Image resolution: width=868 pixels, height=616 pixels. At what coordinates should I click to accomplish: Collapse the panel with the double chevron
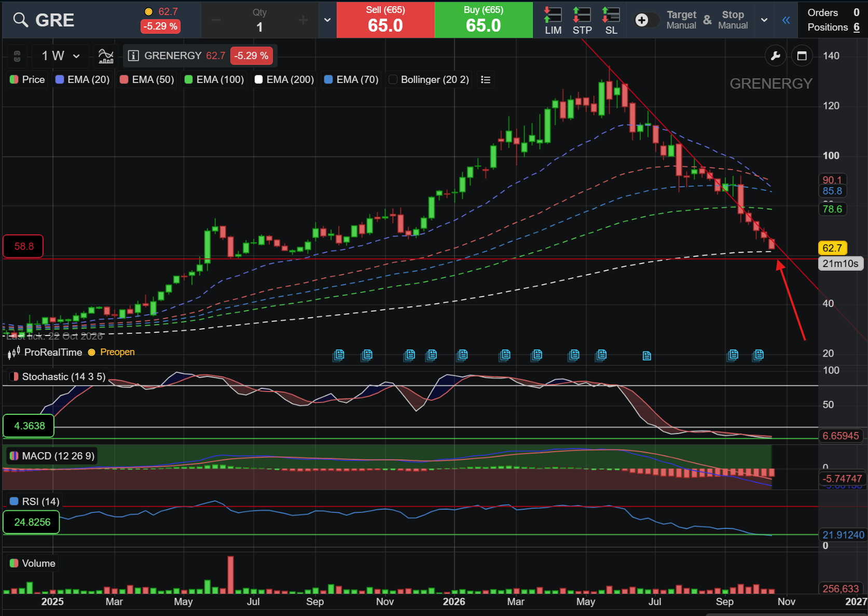pyautogui.click(x=786, y=20)
